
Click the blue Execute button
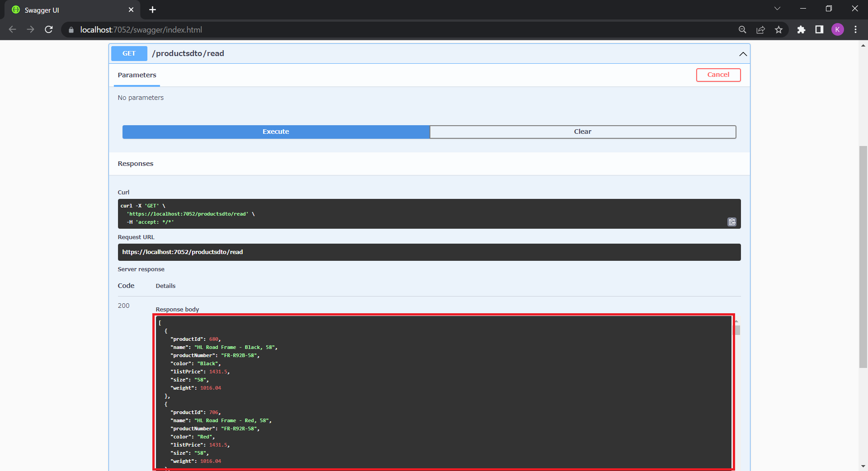pyautogui.click(x=276, y=132)
